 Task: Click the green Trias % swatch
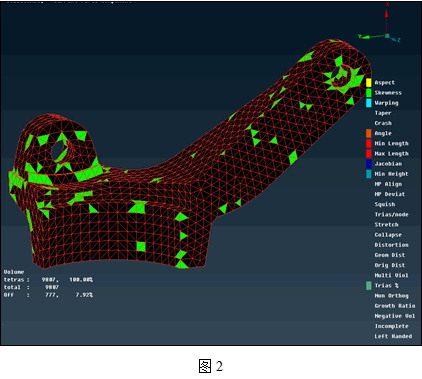[x=369, y=286]
